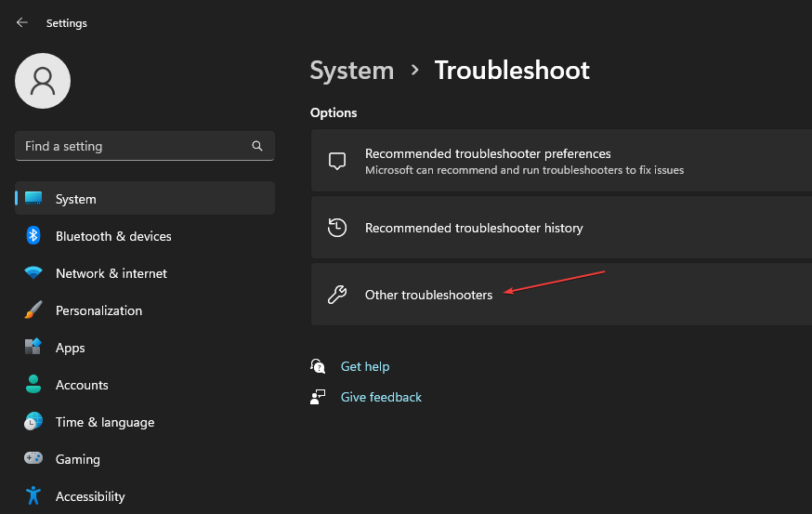Click the Accessibility figure icon
Screen dimensions: 812x514
33,495
